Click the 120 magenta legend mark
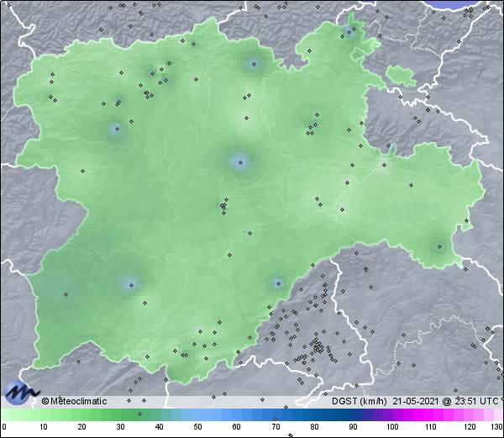 465,427
